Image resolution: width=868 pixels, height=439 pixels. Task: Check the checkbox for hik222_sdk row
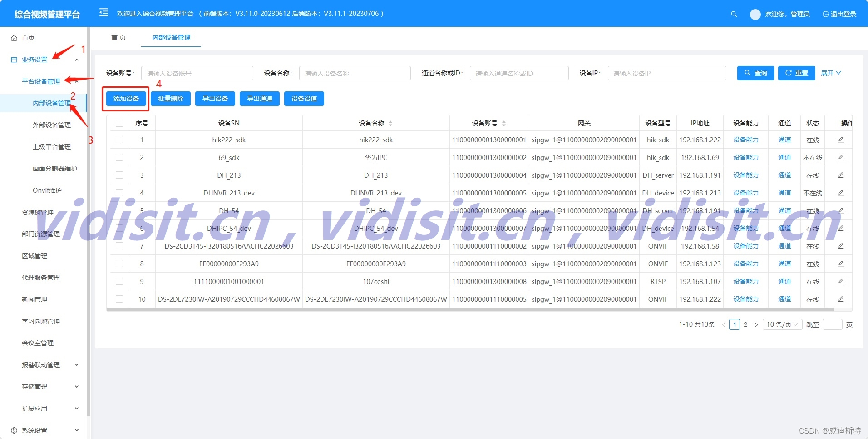tap(119, 140)
